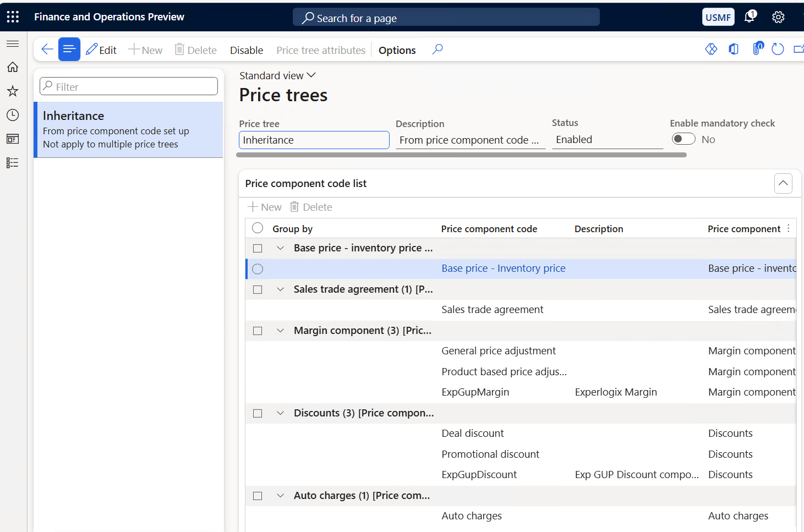This screenshot has height=532, width=804.
Task: Open in Microsoft Office icon
Action: tap(734, 50)
